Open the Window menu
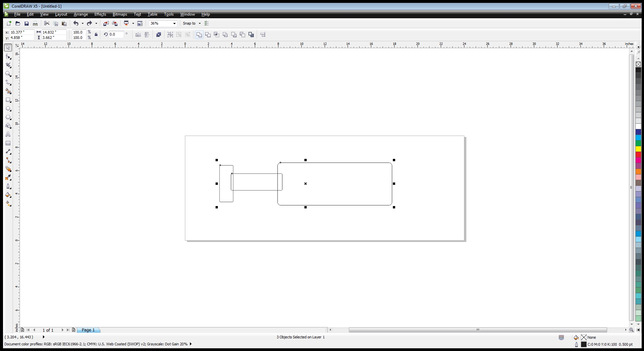The height and width of the screenshot is (351, 644). [x=187, y=14]
